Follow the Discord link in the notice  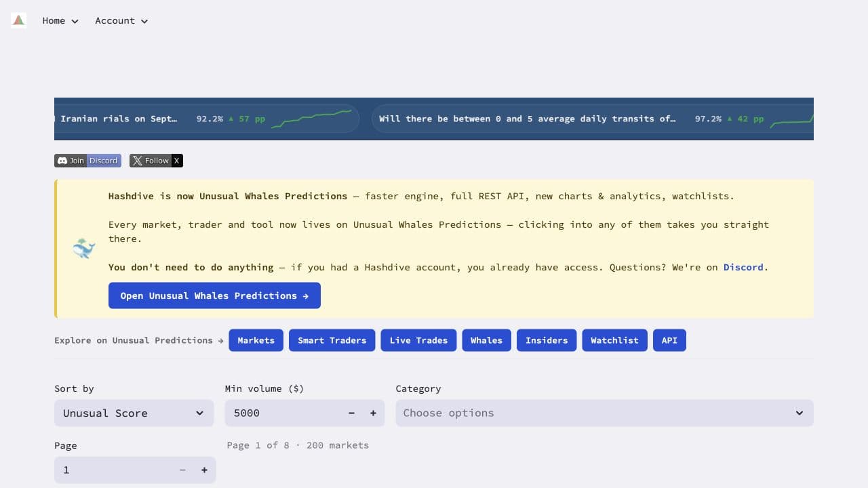tap(743, 267)
